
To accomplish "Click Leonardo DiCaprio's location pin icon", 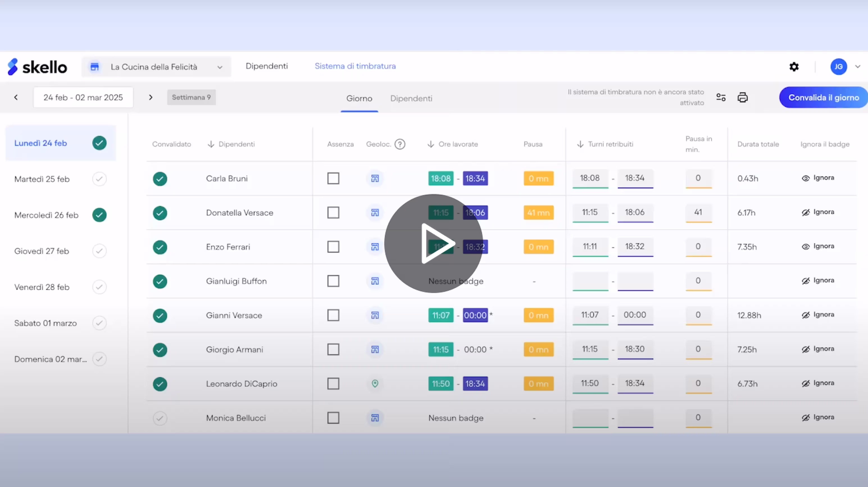I will (x=375, y=384).
